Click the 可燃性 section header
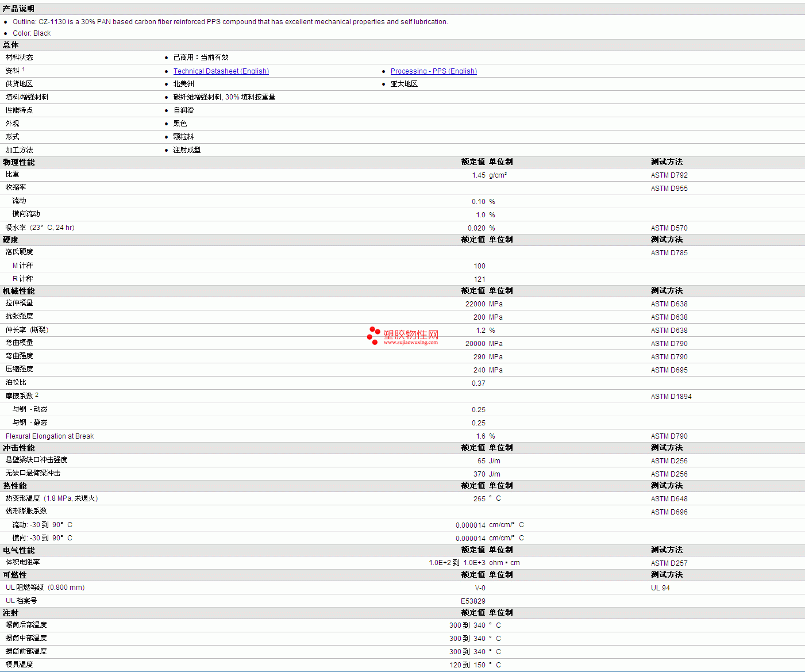Screen dimensions: 805x672 click(14, 575)
